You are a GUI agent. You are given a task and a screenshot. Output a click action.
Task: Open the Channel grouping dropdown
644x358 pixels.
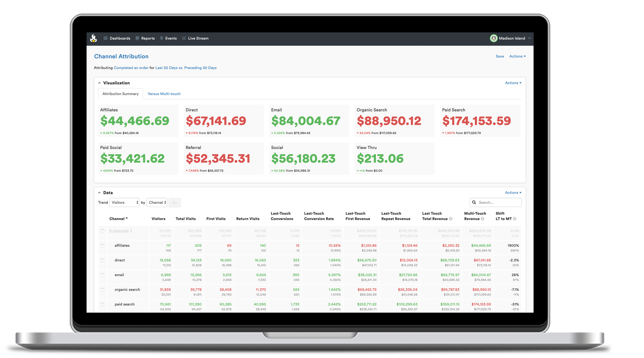point(157,202)
